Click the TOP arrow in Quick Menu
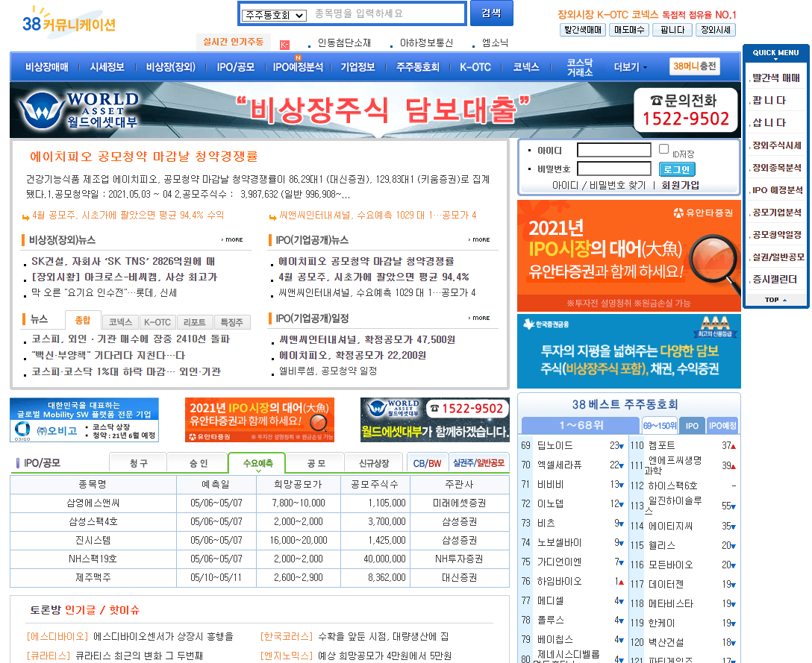812x663 pixels. tap(775, 300)
